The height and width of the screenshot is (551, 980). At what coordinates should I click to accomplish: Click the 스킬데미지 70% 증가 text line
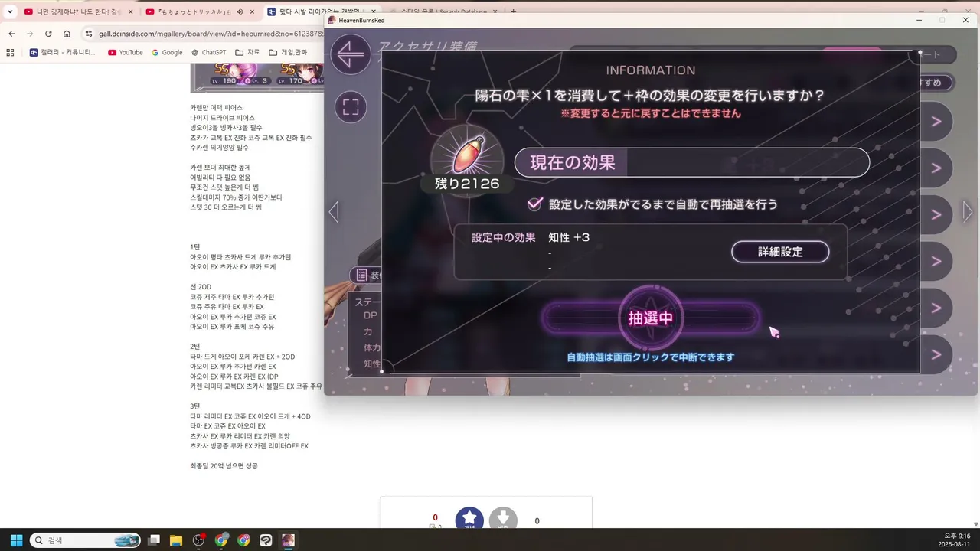click(x=236, y=197)
